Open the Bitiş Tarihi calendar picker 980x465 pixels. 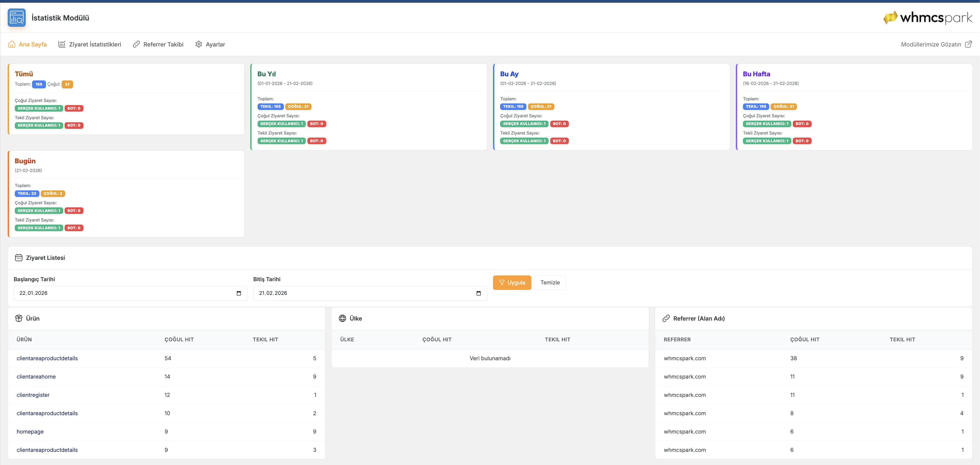[479, 293]
